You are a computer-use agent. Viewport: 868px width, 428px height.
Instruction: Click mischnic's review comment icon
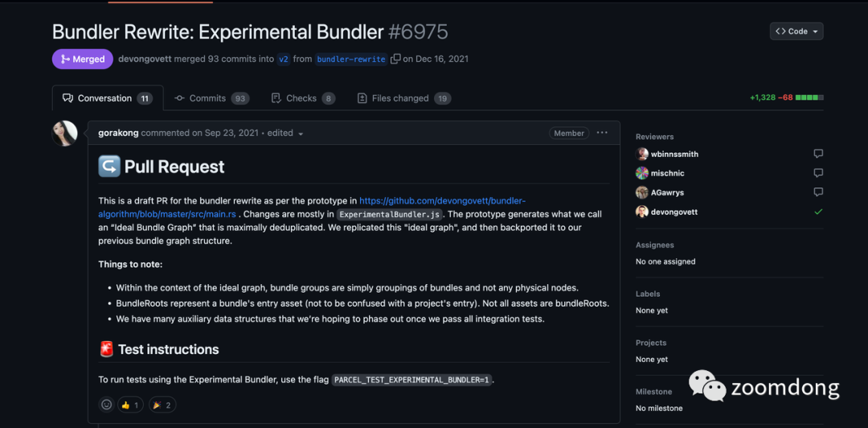coord(818,173)
